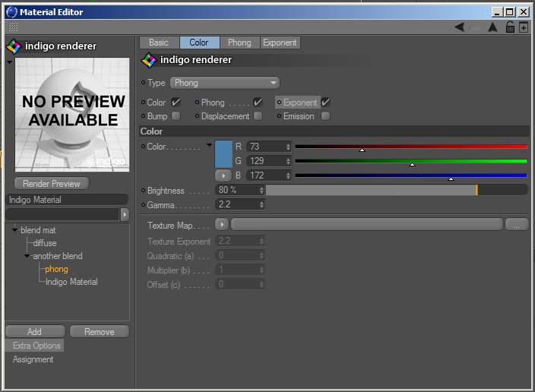Collapse the blend mat tree node
The image size is (535, 392).
coord(14,230)
